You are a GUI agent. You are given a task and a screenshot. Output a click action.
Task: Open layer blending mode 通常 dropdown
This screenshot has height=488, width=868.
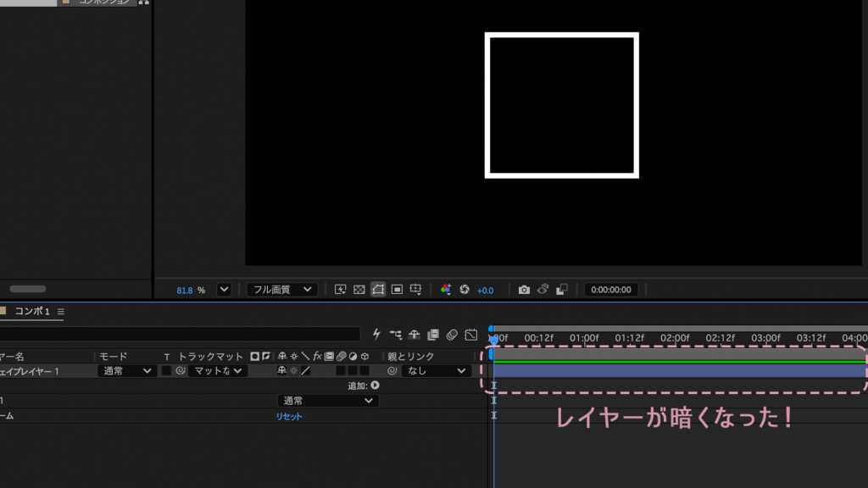coord(126,371)
